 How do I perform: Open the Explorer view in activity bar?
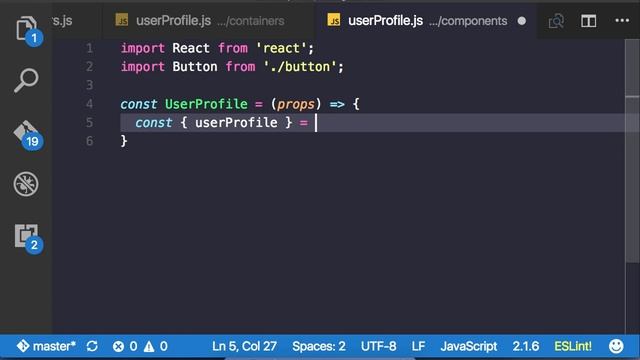(26, 29)
